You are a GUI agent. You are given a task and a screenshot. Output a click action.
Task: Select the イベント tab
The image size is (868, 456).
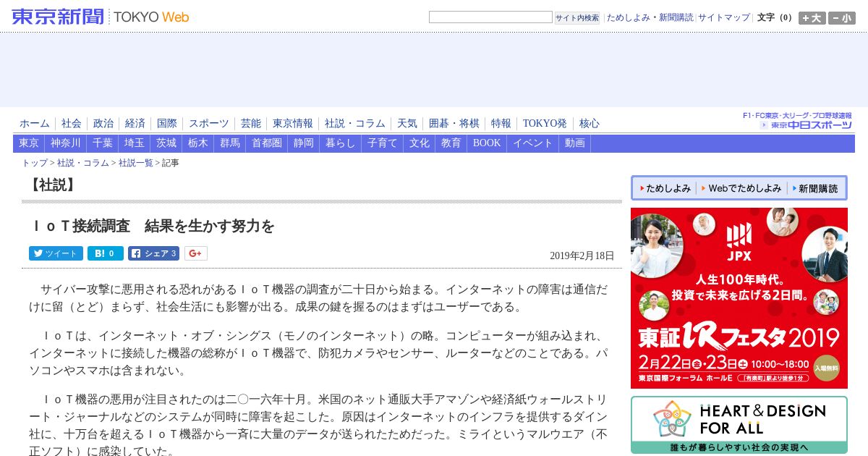pos(533,143)
